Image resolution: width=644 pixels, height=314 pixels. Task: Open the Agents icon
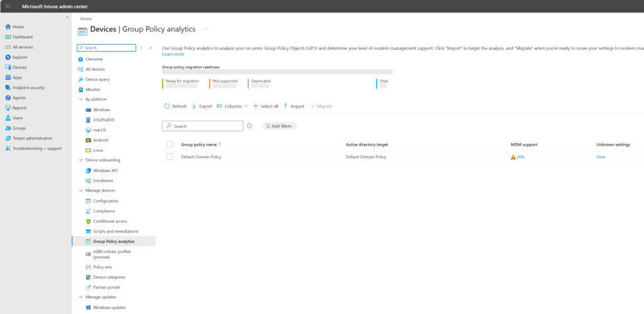pos(8,98)
